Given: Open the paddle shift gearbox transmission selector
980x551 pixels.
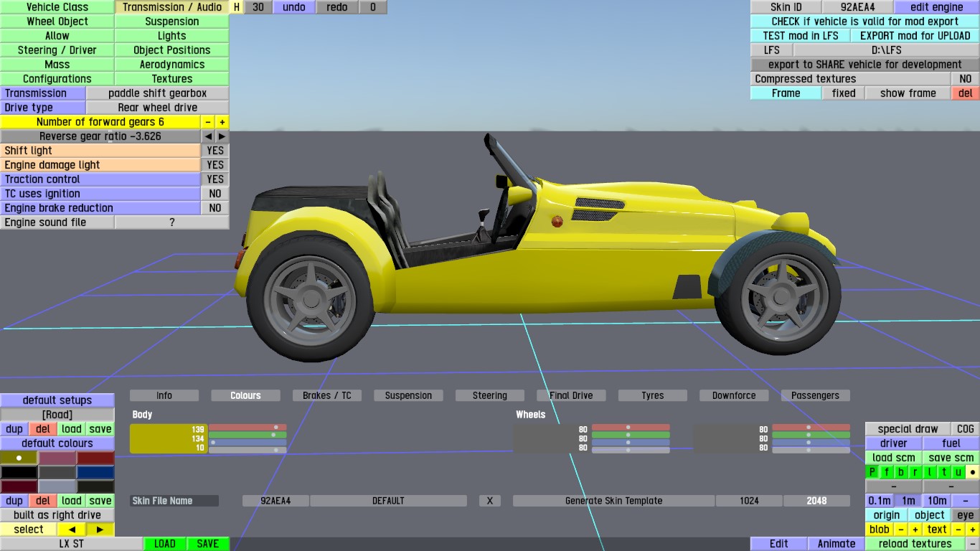Looking at the screenshot, I should pos(157,93).
